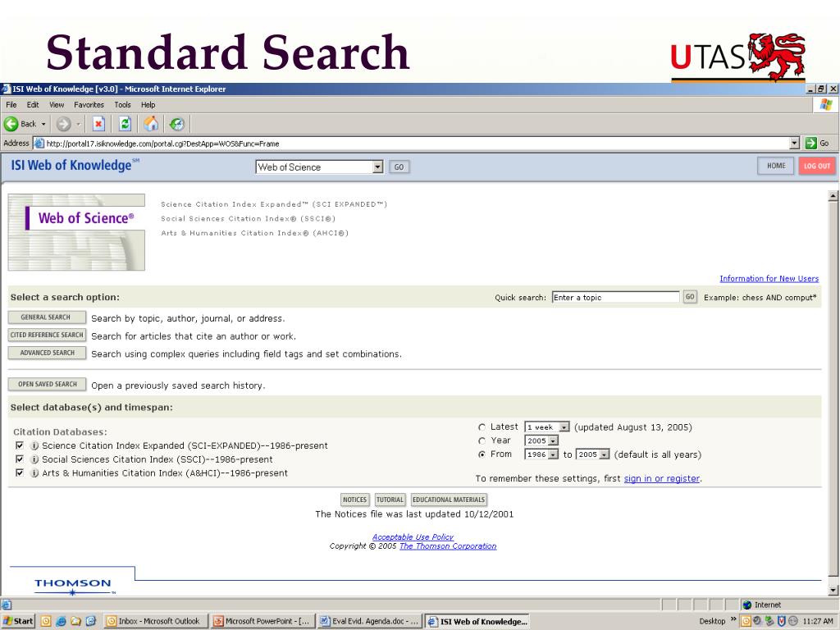Click the Internet zone globe in status bar

tap(747, 605)
